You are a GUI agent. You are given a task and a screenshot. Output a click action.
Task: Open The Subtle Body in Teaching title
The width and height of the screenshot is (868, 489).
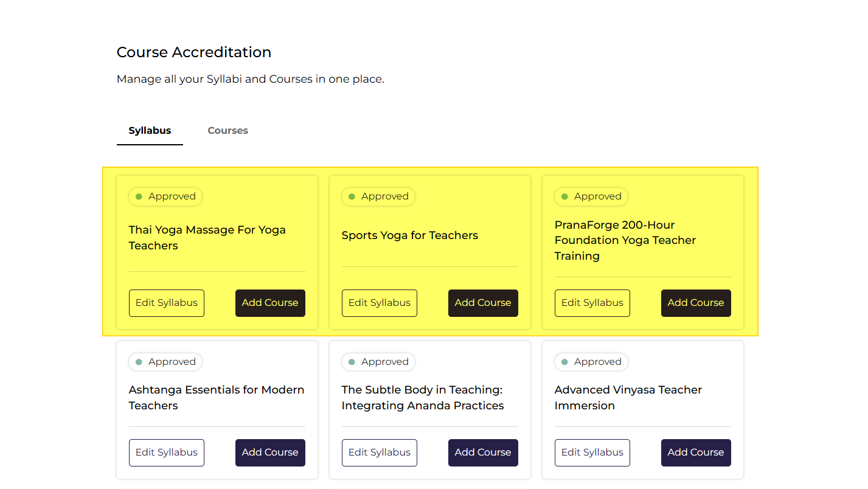point(423,398)
